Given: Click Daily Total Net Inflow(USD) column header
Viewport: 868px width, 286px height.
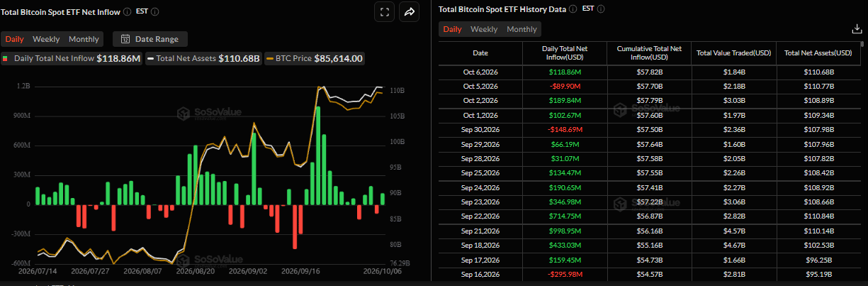Looking at the screenshot, I should [x=565, y=53].
